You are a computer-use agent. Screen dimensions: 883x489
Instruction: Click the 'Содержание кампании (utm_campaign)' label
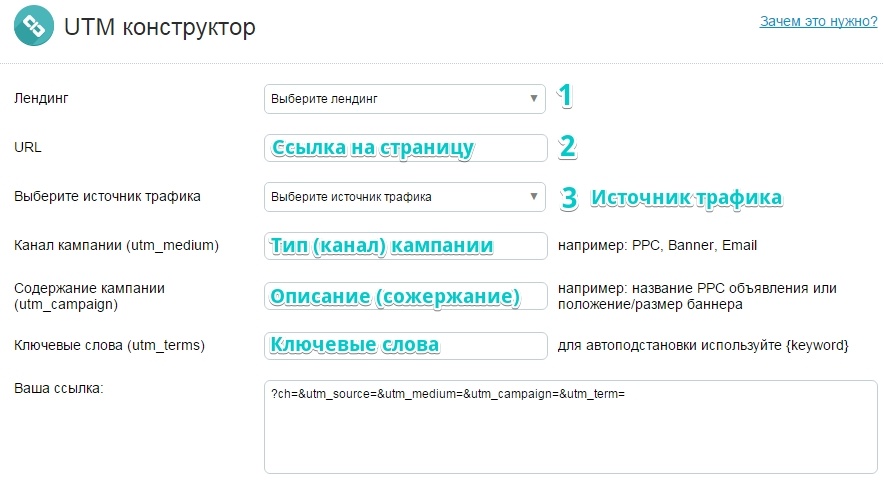coord(90,296)
